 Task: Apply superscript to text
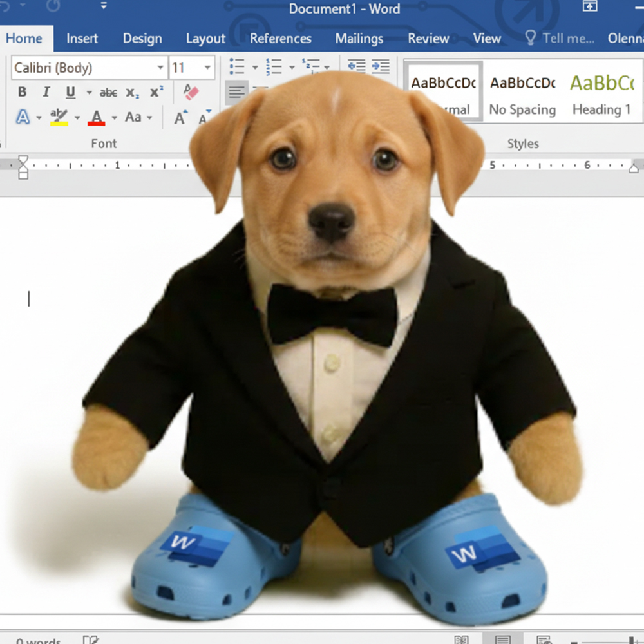tap(156, 91)
